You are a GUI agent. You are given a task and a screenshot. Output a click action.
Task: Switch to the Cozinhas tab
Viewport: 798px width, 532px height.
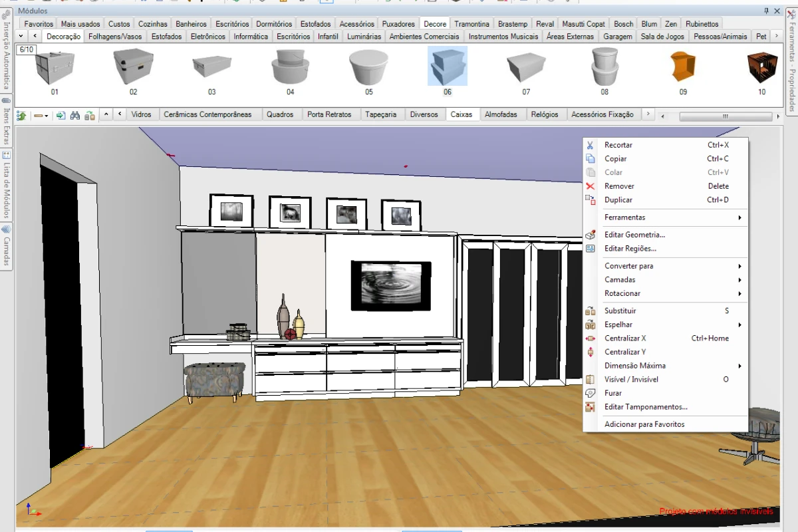coord(153,24)
